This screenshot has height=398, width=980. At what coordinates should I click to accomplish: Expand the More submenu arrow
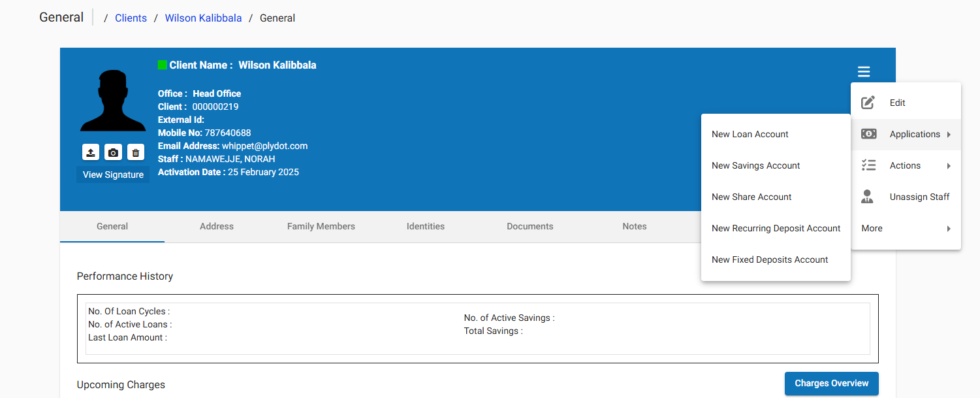click(x=949, y=229)
